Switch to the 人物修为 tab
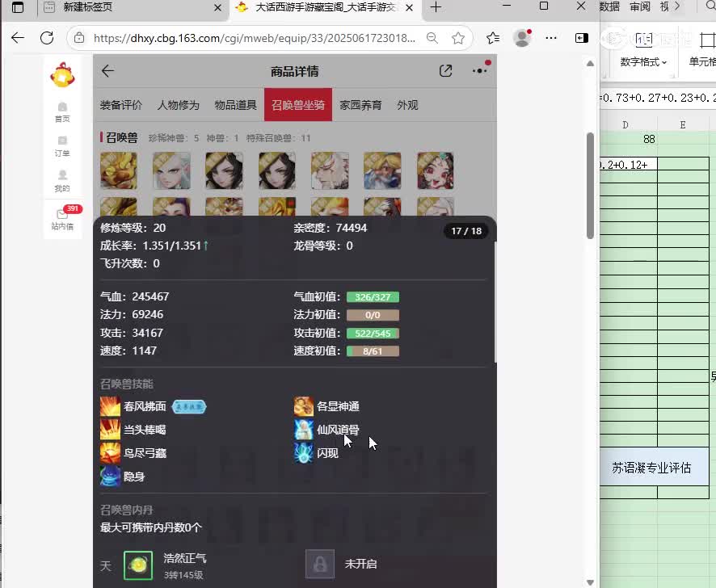716x588 pixels. (179, 105)
